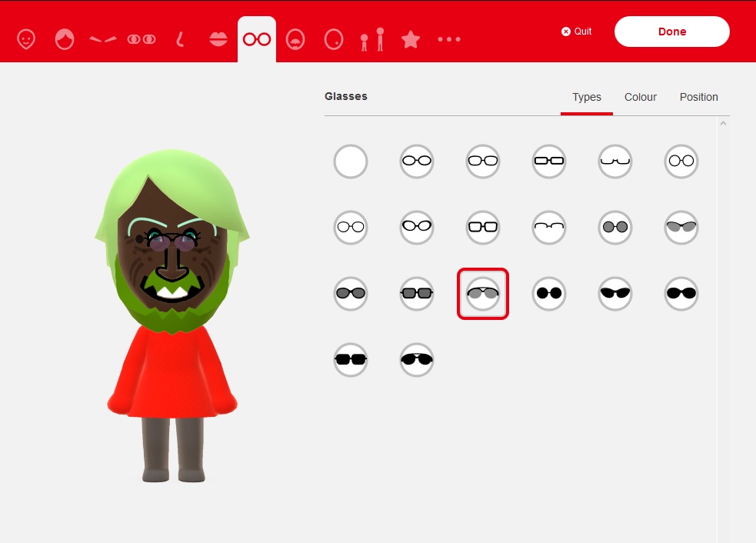Choose the blank no-glasses option
This screenshot has height=543, width=756.
(x=351, y=161)
